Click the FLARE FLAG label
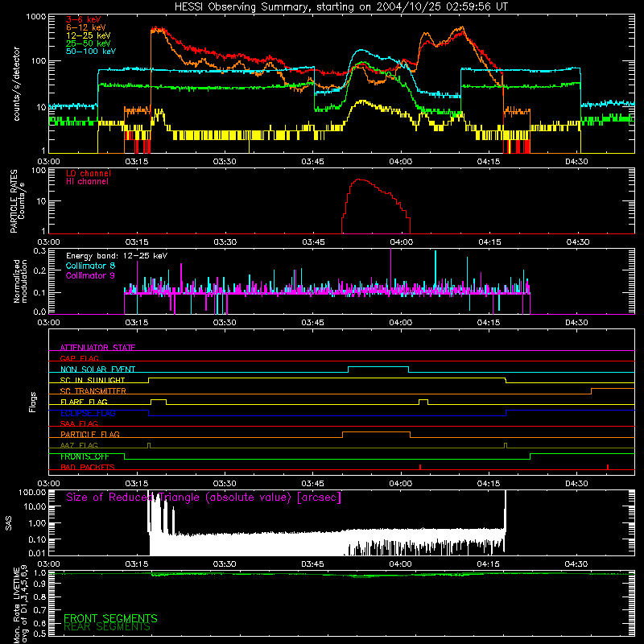Screen dimensions: 644x644 click(84, 402)
